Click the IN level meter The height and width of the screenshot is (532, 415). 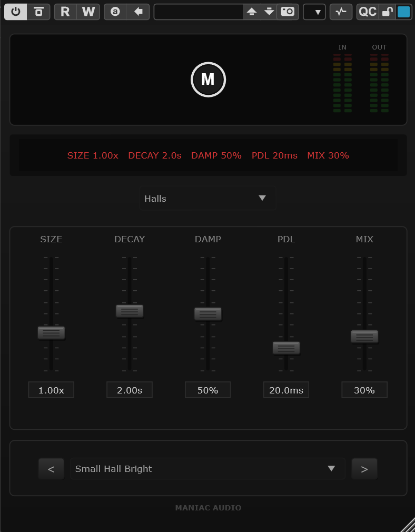[x=342, y=83]
